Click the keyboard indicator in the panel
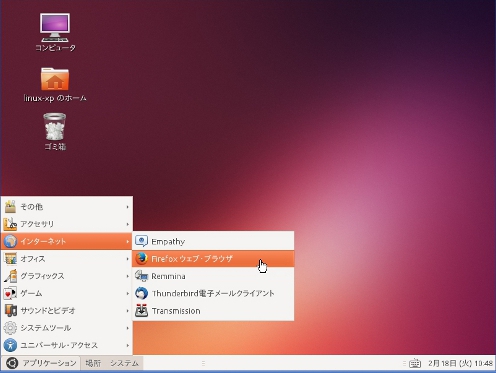496x373 pixels. coord(415,363)
